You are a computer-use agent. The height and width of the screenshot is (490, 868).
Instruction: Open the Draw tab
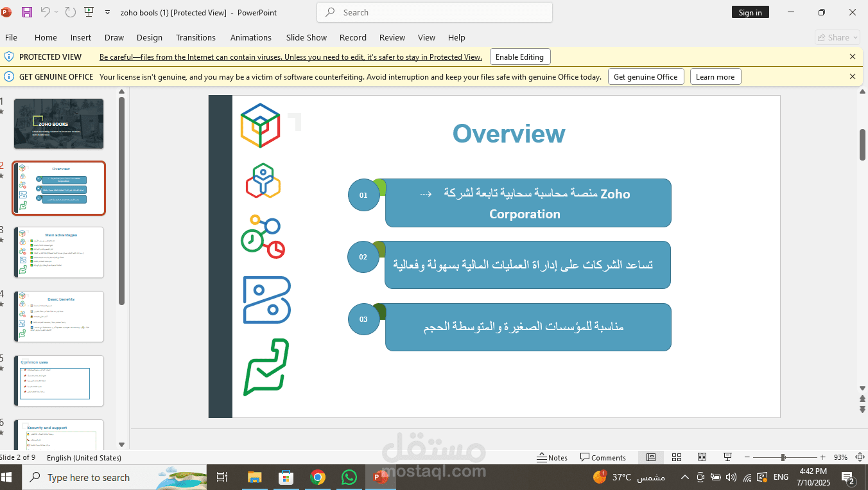tap(114, 37)
